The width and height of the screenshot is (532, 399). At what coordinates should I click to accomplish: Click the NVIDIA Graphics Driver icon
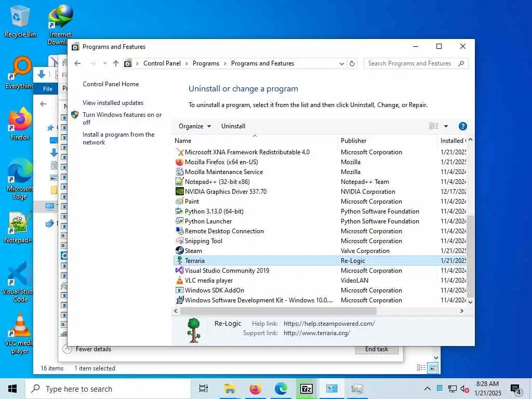tap(179, 192)
